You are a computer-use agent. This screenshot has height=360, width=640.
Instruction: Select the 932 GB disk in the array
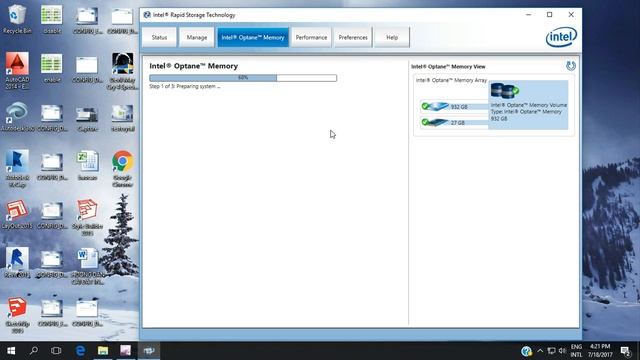tap(454, 107)
